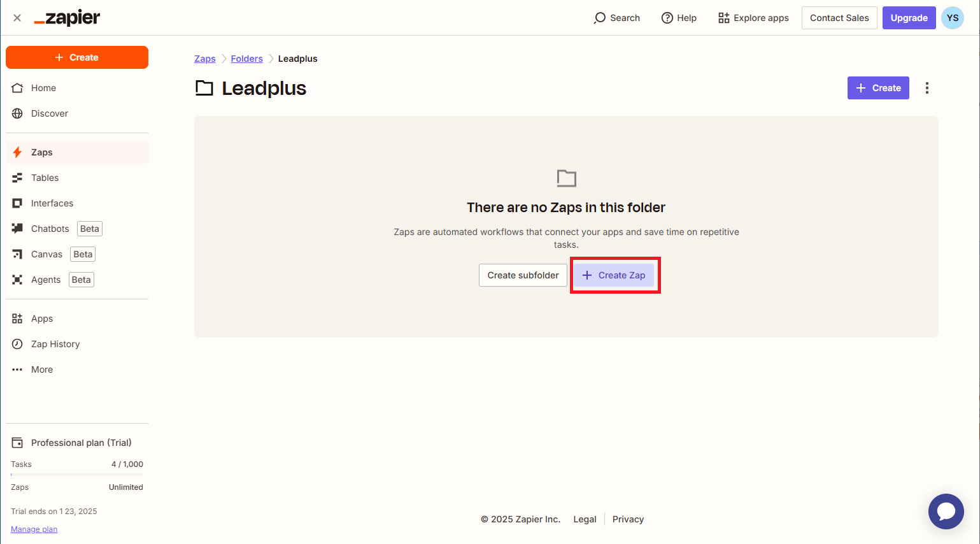Click the Zap History clock icon
The width and height of the screenshot is (980, 544).
(x=17, y=344)
